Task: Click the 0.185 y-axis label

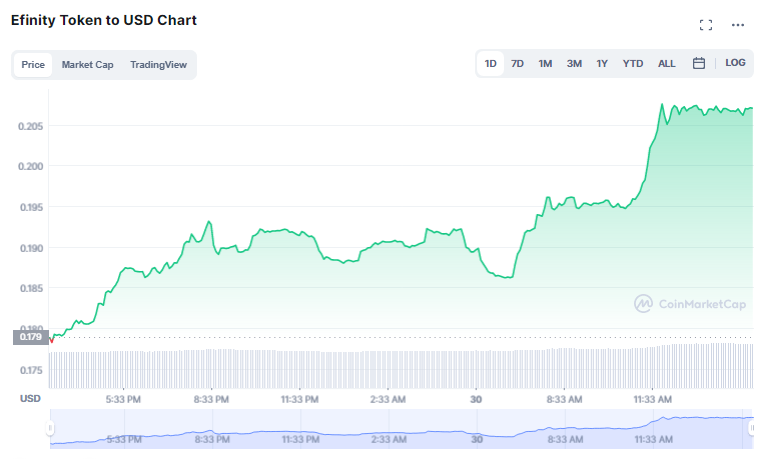Action: tap(31, 289)
